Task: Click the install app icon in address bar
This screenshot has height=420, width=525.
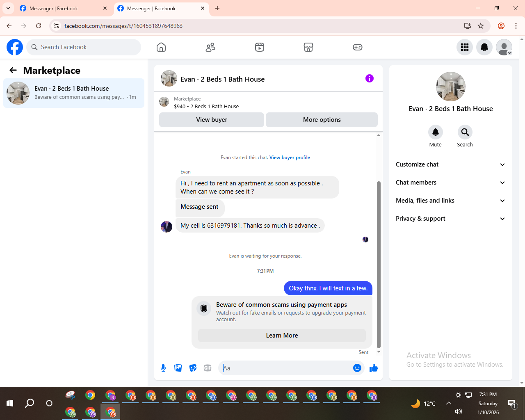Action: [467, 26]
